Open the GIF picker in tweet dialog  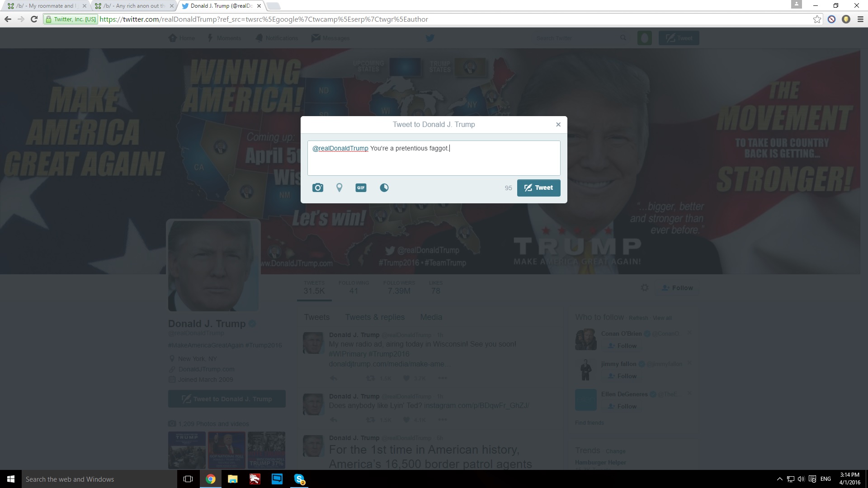point(361,188)
